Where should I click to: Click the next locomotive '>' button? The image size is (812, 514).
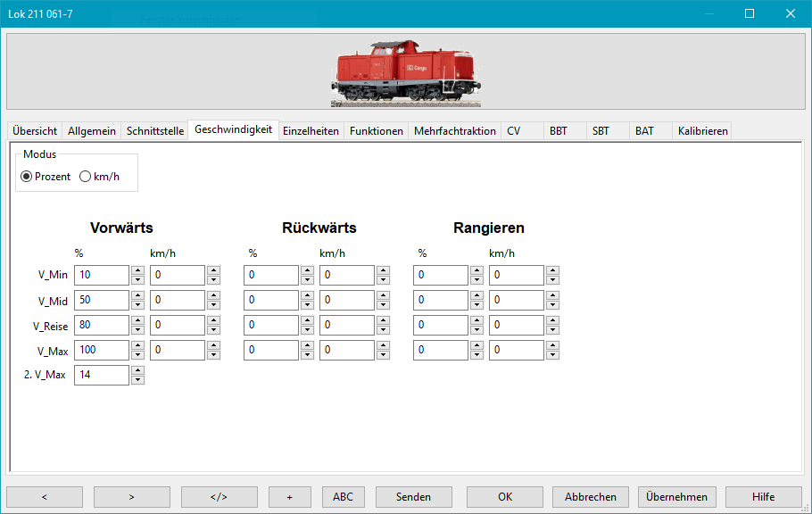[x=131, y=497]
